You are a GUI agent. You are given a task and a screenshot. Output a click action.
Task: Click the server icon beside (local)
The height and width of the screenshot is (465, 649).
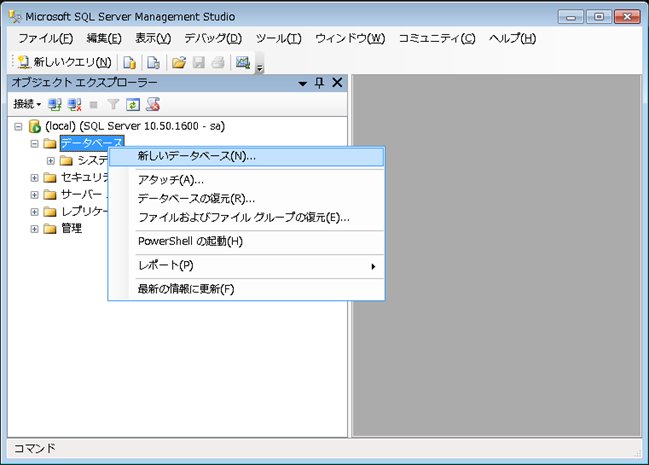click(x=34, y=126)
